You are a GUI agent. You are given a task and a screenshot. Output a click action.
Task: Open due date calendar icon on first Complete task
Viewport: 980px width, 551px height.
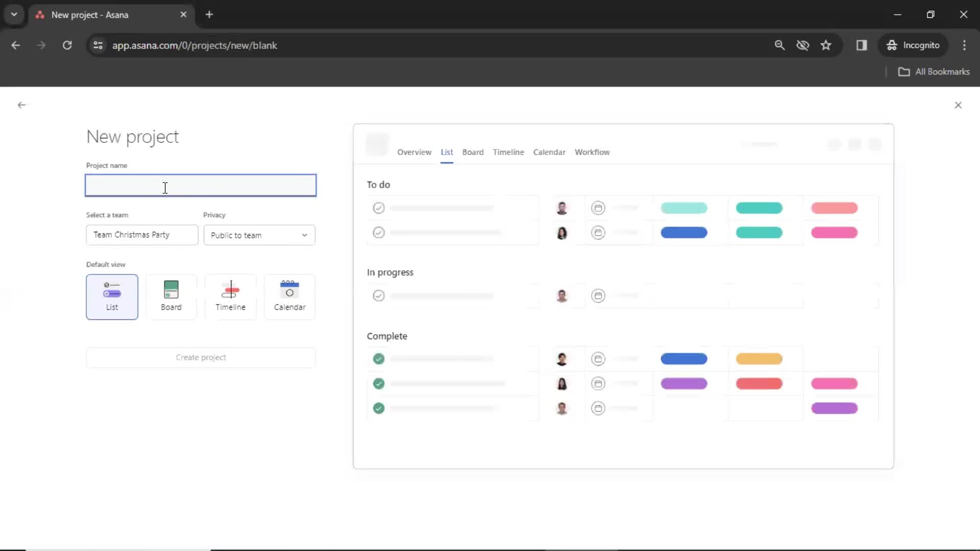click(598, 359)
